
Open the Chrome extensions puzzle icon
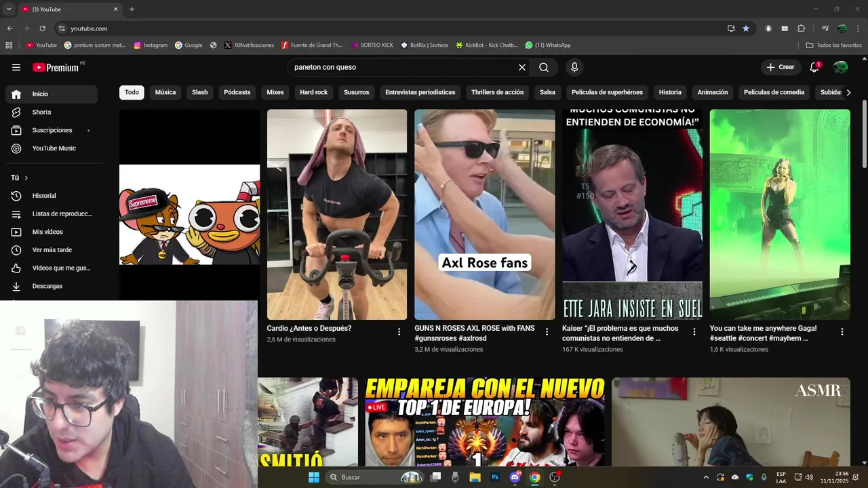(801, 28)
